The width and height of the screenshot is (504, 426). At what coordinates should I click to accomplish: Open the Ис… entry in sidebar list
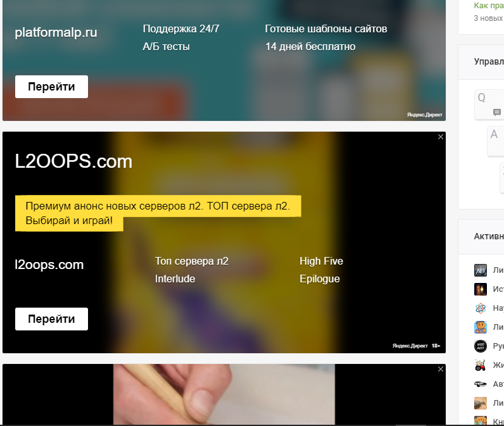tap(498, 289)
